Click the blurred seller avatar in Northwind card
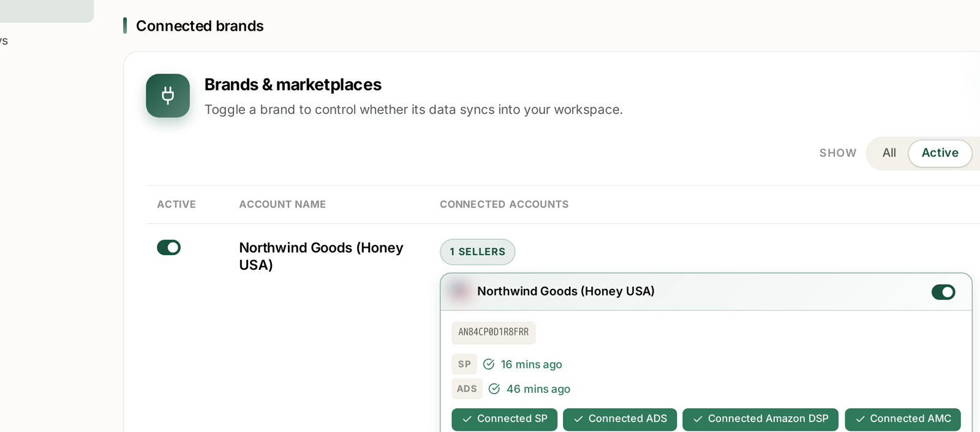980x432 pixels. coord(459,291)
